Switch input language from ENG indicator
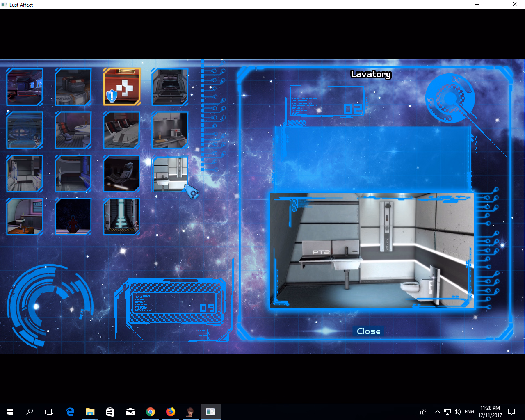 point(470,412)
